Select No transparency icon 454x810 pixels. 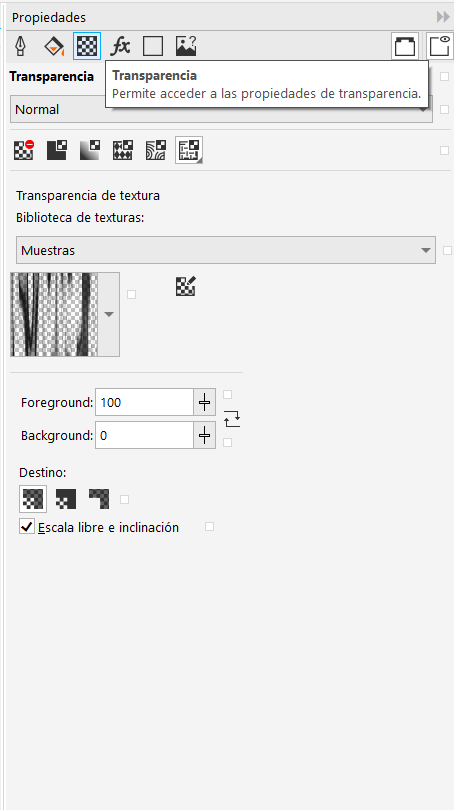click(24, 150)
